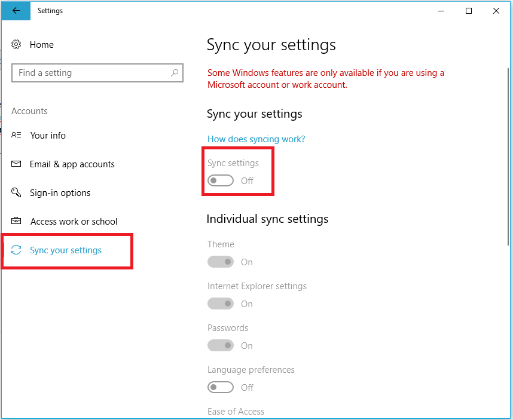Click the Sign-in options key icon
The image size is (513, 420).
point(16,192)
